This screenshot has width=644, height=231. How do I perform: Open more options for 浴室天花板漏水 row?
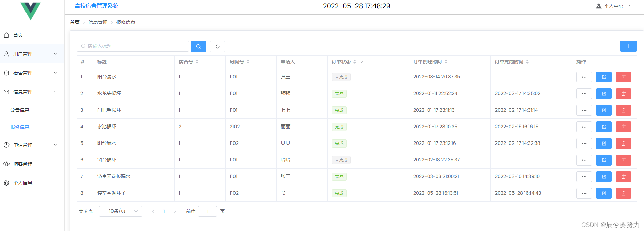584,177
